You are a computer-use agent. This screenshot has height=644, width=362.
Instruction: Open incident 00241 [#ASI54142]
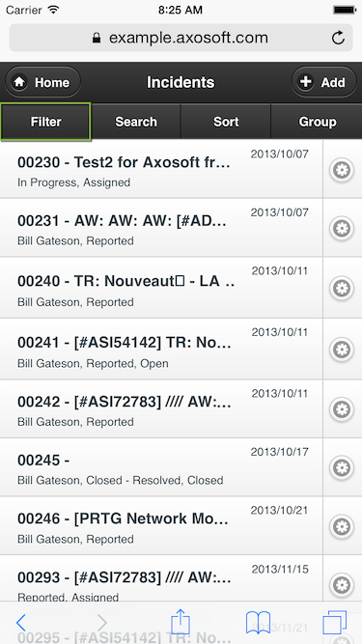point(161,349)
